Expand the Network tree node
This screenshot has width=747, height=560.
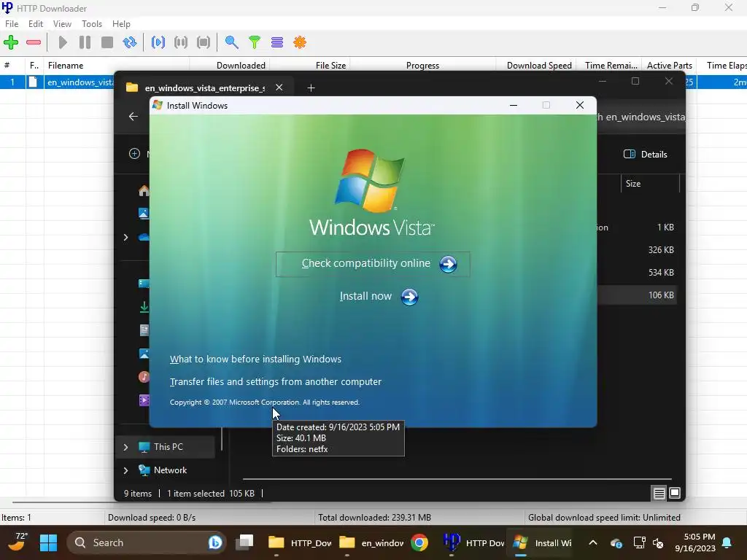tap(125, 470)
